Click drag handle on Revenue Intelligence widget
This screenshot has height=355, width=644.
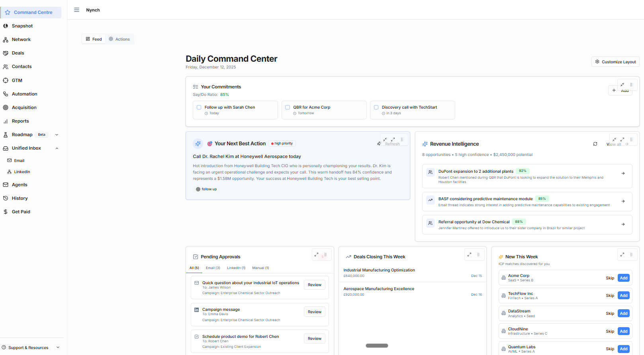pos(631,139)
